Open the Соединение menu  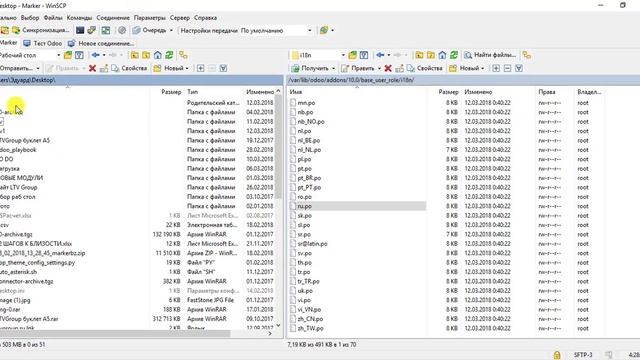(113, 18)
